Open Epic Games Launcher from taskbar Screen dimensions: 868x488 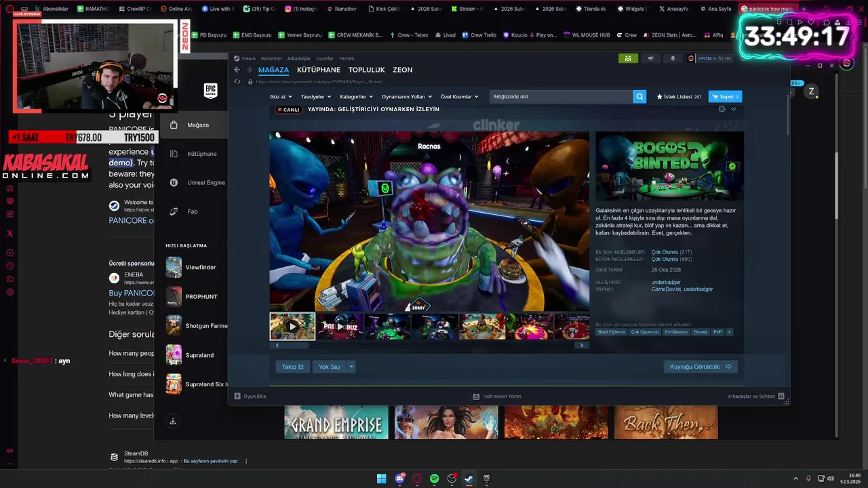click(486, 479)
